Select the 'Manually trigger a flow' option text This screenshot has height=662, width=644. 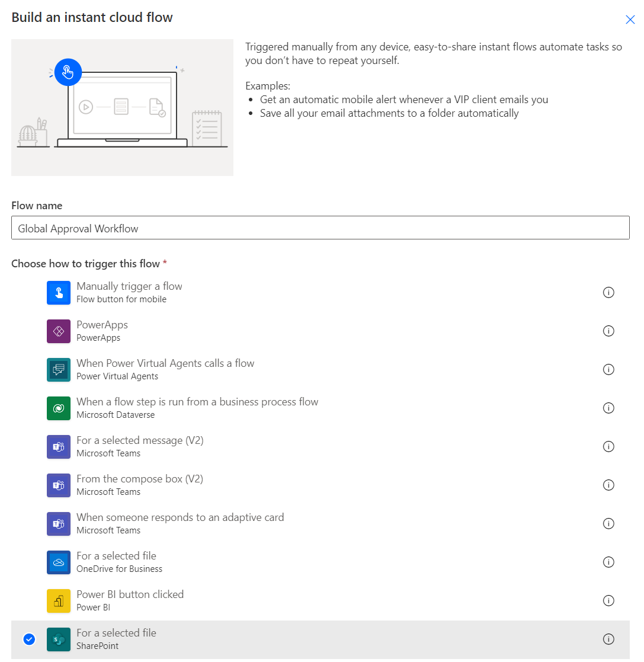[129, 286]
